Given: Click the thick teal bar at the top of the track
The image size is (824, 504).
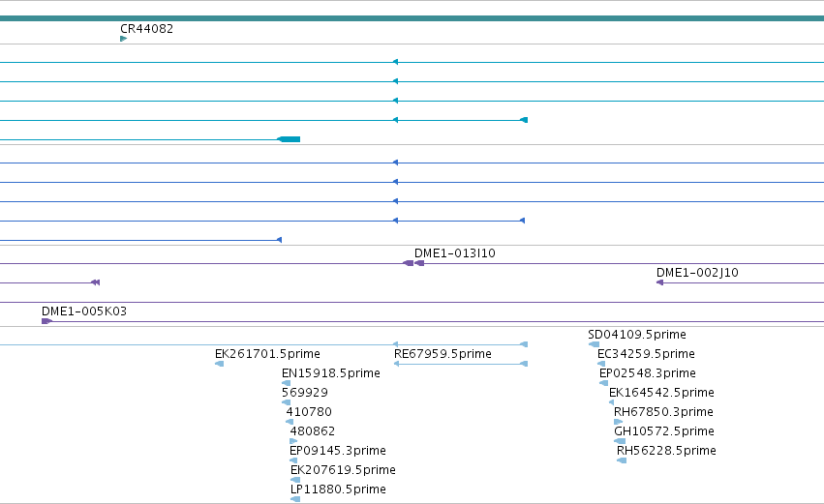Looking at the screenshot, I should (x=412, y=18).
